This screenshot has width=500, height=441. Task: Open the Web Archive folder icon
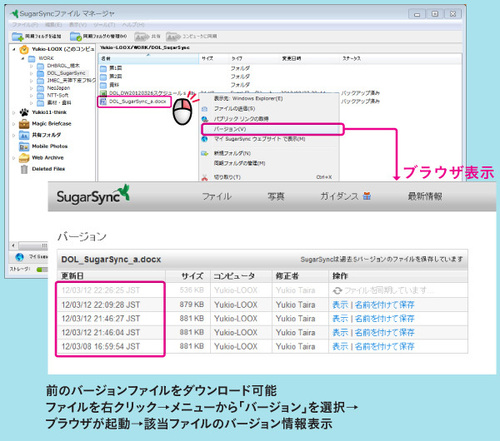tap(24, 158)
